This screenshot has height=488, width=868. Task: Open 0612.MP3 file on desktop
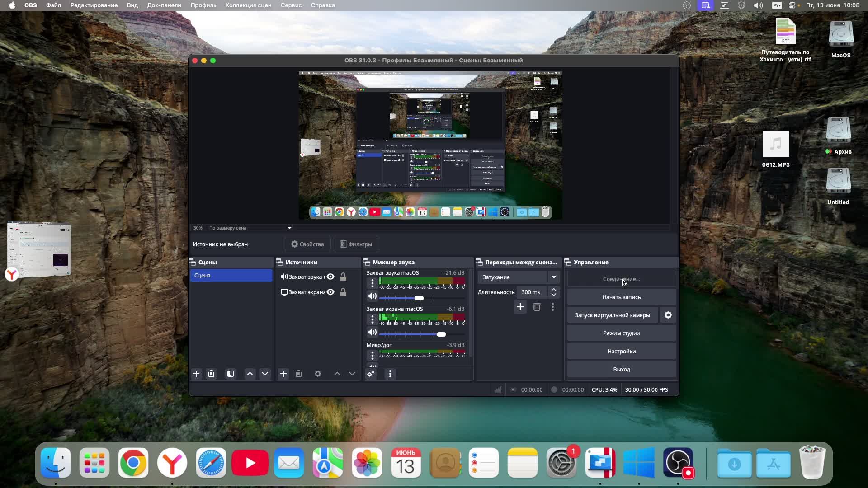click(776, 149)
